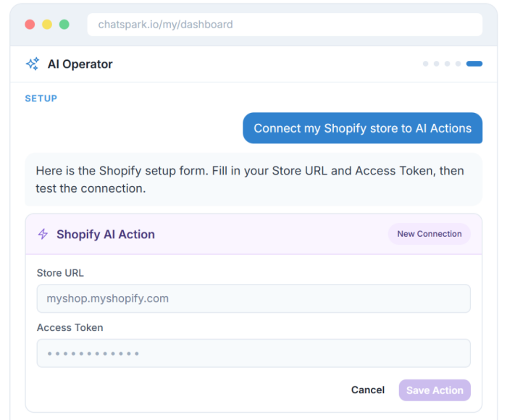
Task: Select the second step indicator dot
Action: (x=437, y=64)
